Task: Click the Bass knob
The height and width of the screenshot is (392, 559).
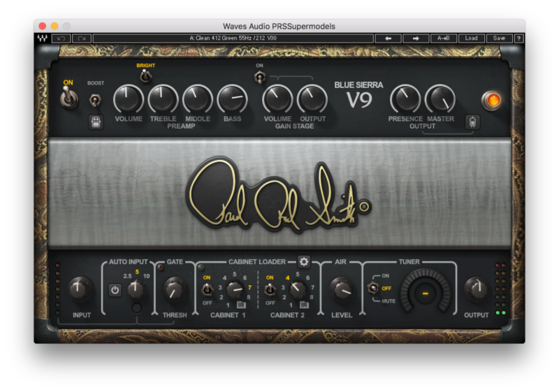Action: [232, 99]
